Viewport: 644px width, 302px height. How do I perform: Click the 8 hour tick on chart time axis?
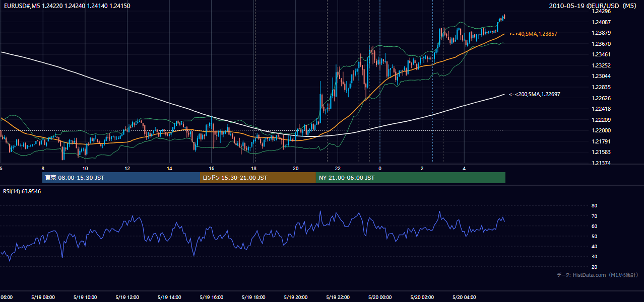click(43, 168)
